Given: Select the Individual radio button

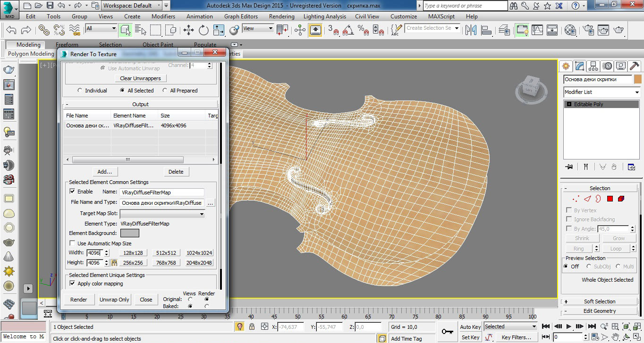Looking at the screenshot, I should pyautogui.click(x=80, y=91).
